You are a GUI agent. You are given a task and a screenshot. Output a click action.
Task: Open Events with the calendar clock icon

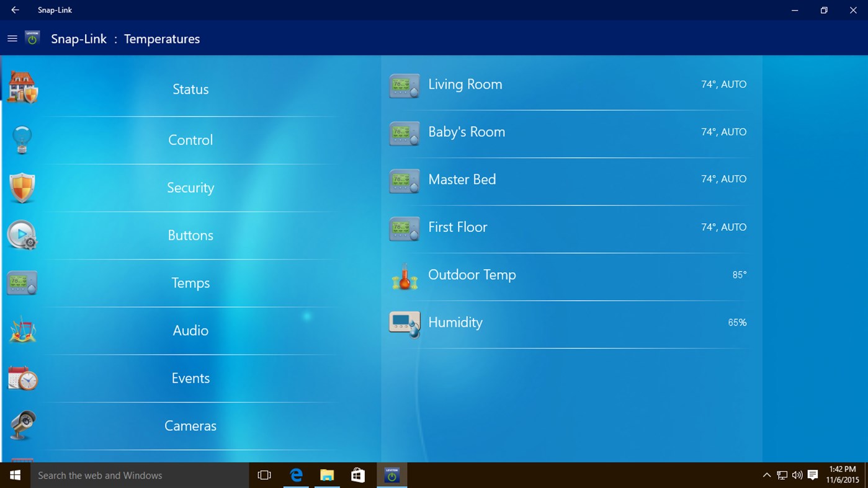[22, 378]
